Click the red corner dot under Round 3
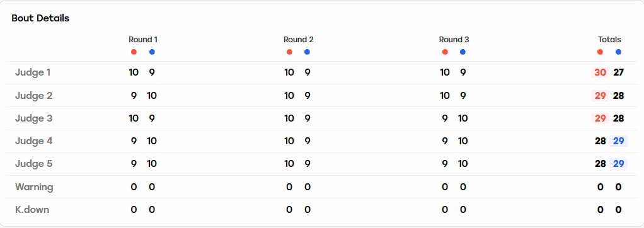 (x=445, y=52)
